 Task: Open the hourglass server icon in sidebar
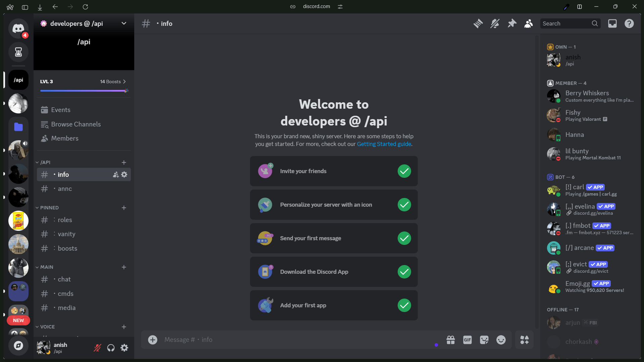(18, 52)
